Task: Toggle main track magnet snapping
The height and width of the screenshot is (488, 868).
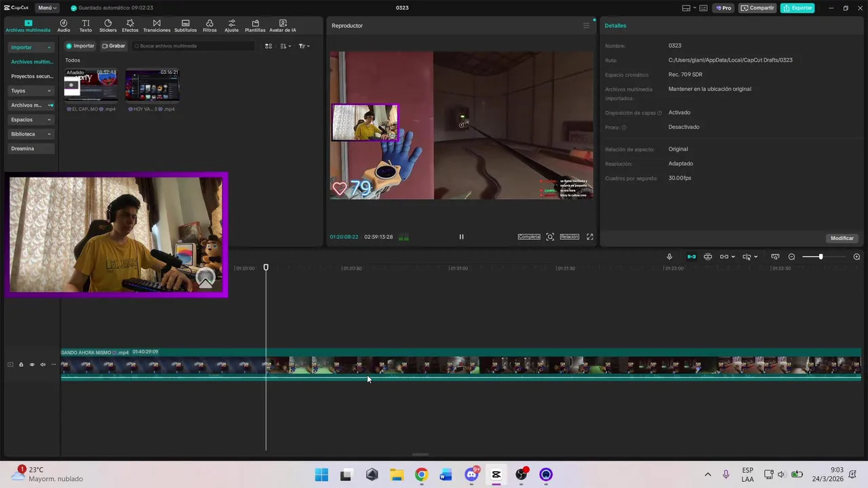Action: (692, 257)
